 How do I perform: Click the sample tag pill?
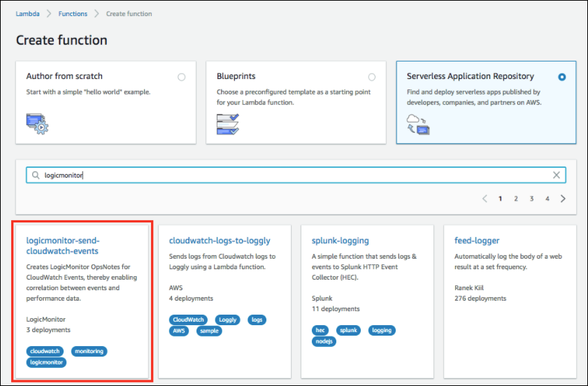[x=209, y=331]
